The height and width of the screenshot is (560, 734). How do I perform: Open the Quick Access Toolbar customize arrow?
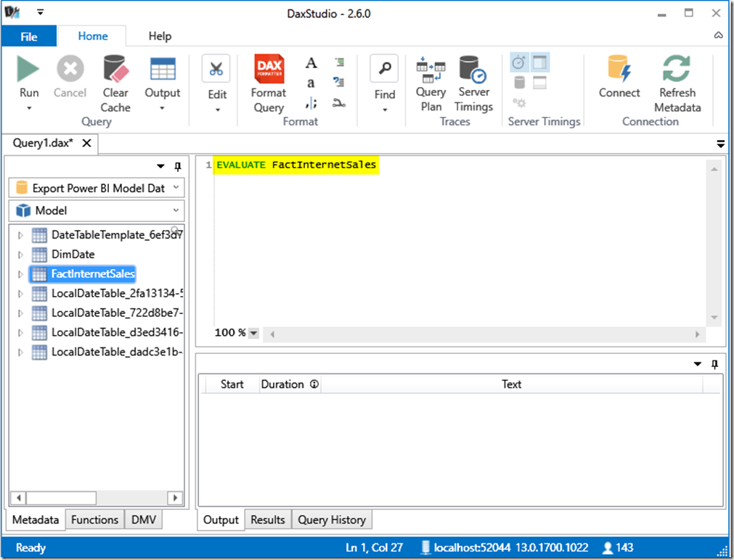40,12
